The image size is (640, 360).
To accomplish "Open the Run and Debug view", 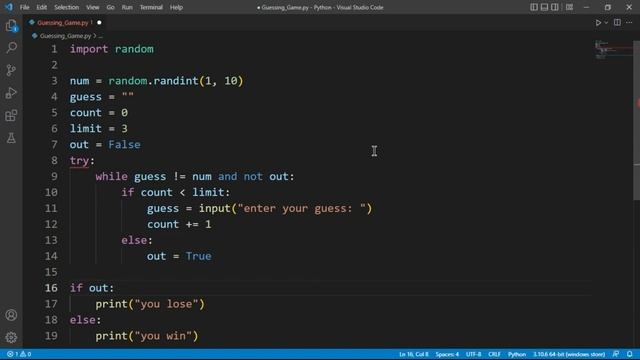I will [x=11, y=93].
